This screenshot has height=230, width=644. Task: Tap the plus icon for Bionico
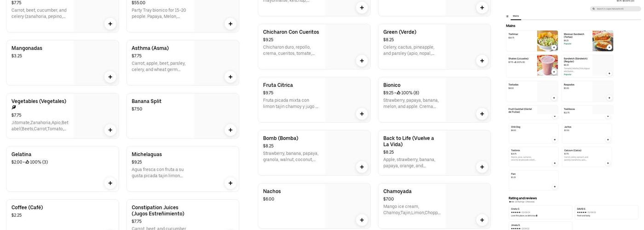482,114
